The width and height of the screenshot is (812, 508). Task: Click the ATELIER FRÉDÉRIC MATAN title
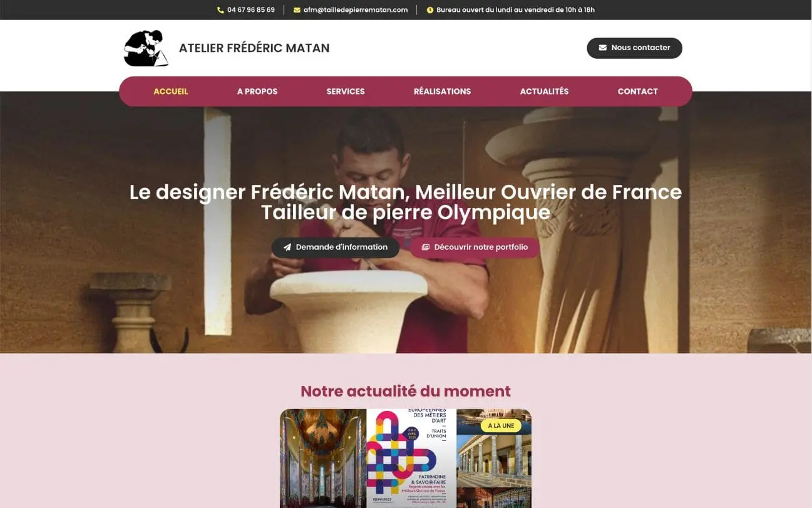click(x=254, y=48)
